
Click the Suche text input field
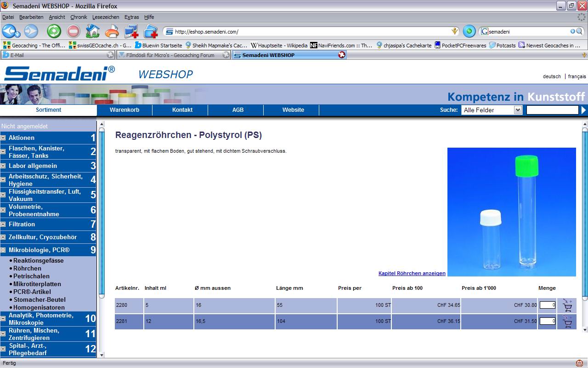click(x=552, y=110)
